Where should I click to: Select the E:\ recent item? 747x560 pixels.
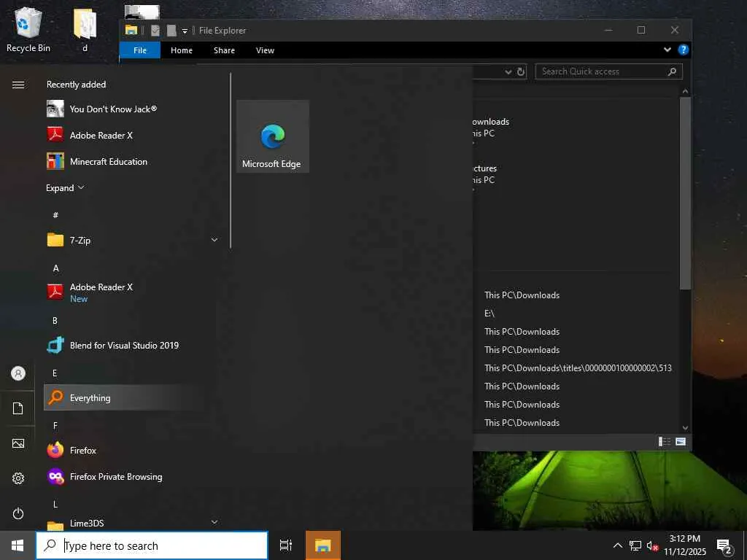tap(489, 314)
